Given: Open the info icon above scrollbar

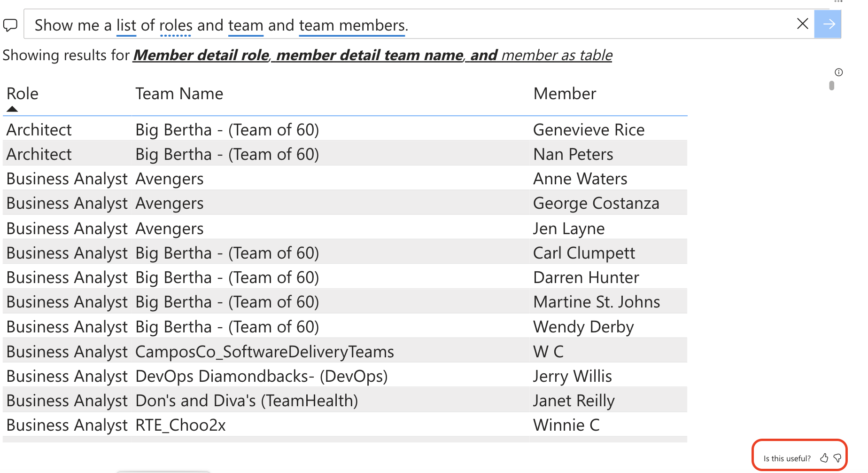Looking at the screenshot, I should [x=839, y=72].
